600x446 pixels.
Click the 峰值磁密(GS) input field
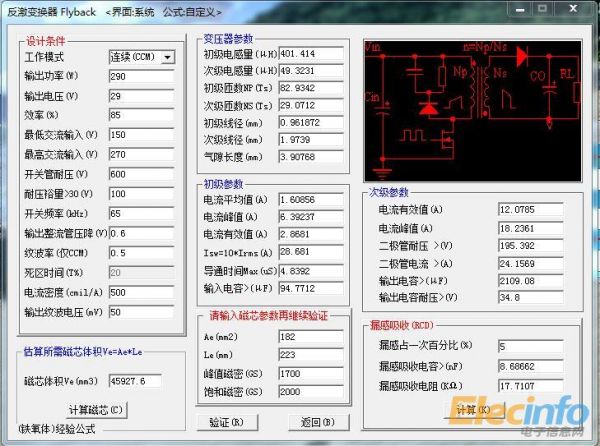pos(311,374)
